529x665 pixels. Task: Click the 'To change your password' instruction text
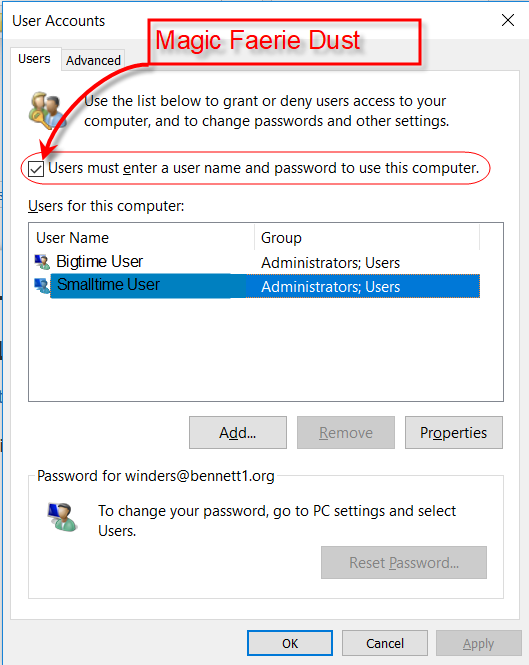pyautogui.click(x=277, y=521)
